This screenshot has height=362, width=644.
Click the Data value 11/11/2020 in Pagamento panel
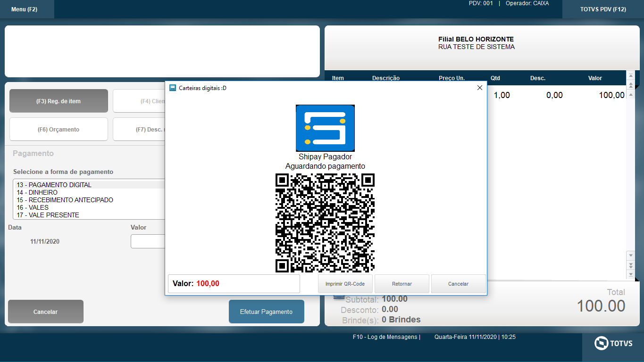click(x=45, y=242)
